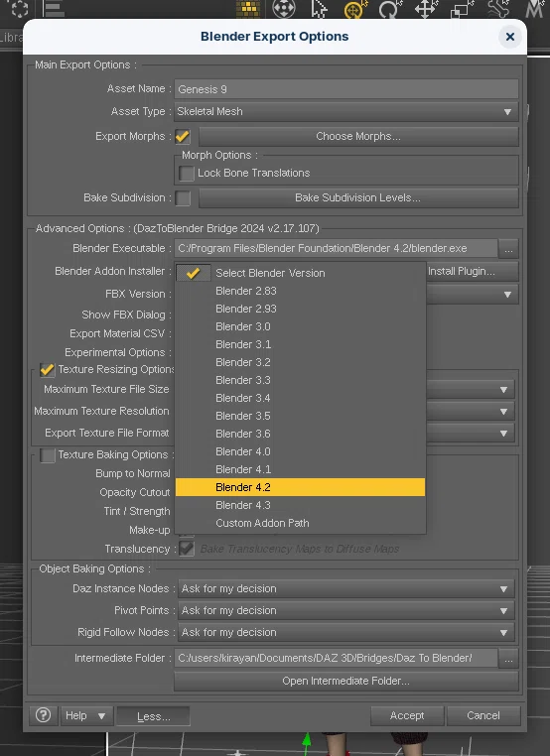Screen dimensions: 550x756
Task: Choose Select Blender Version menu entry
Action: [x=300, y=273]
